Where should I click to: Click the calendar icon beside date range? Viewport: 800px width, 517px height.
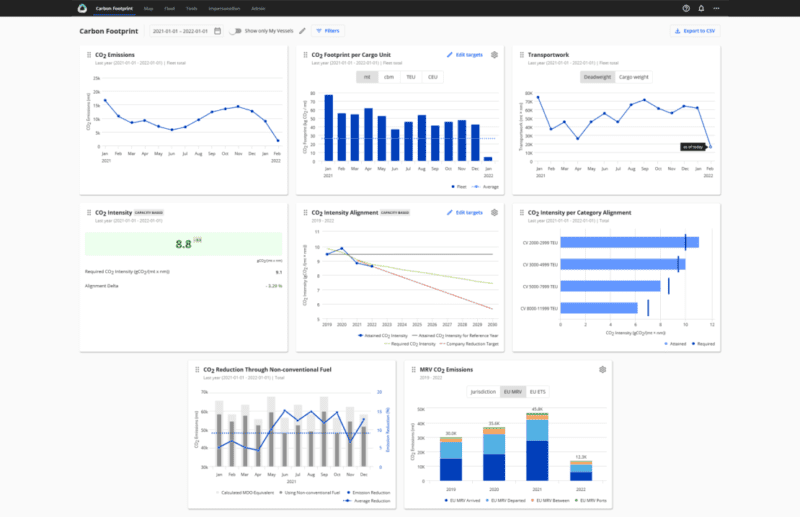pos(217,31)
